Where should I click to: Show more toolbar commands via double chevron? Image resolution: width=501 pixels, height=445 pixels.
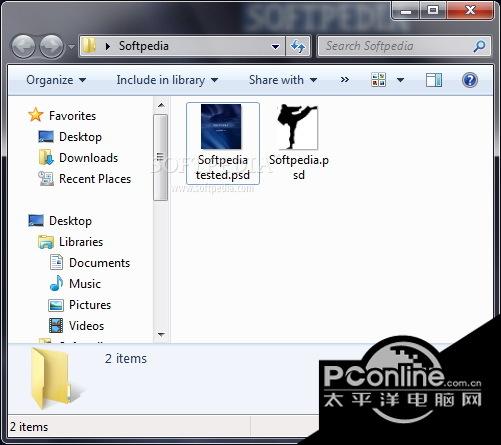(345, 80)
